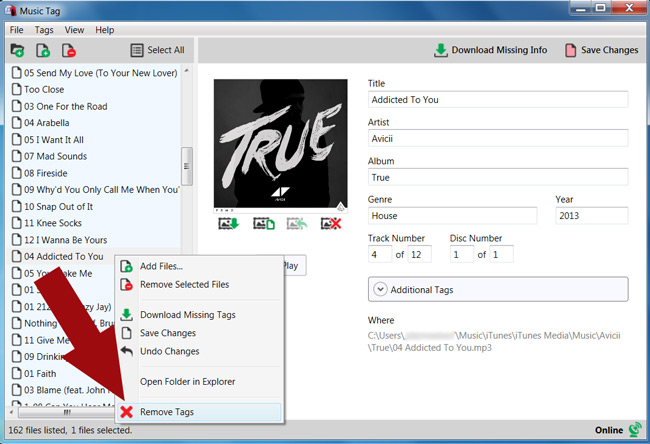Click the Online status icon

pyautogui.click(x=635, y=429)
